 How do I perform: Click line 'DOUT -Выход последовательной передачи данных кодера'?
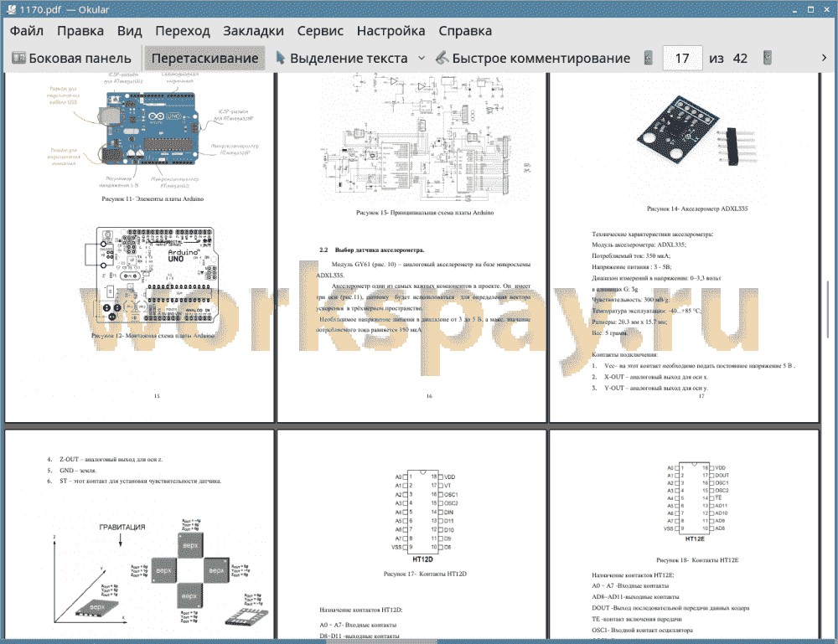(x=670, y=608)
